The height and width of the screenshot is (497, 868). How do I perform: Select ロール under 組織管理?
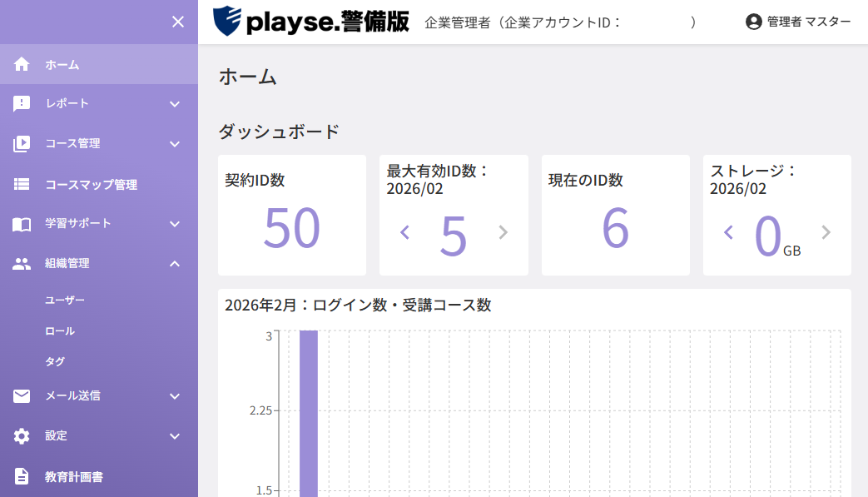[60, 331]
